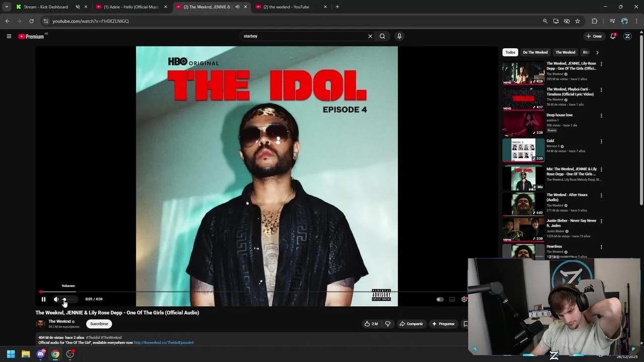Click the magnifier search button

point(382,36)
